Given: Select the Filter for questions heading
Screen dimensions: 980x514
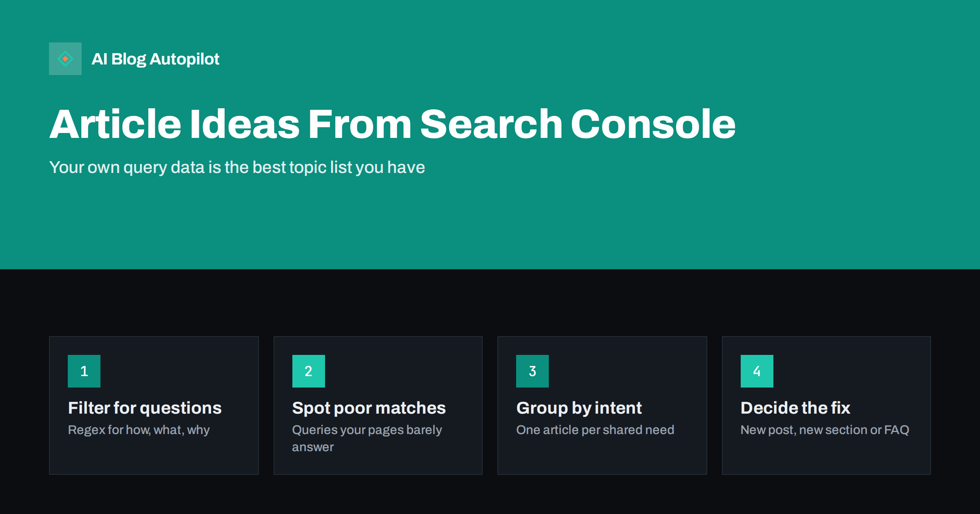Looking at the screenshot, I should coord(145,408).
